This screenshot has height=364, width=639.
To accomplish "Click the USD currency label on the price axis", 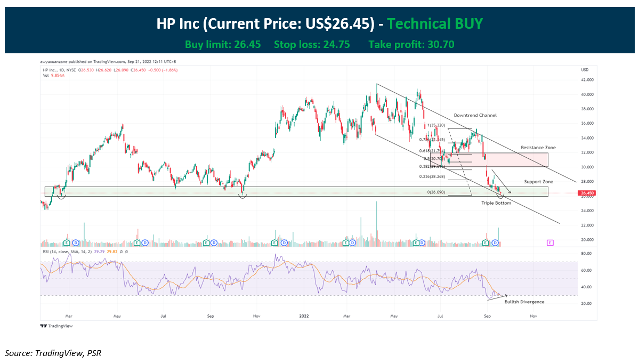I will pos(585,70).
